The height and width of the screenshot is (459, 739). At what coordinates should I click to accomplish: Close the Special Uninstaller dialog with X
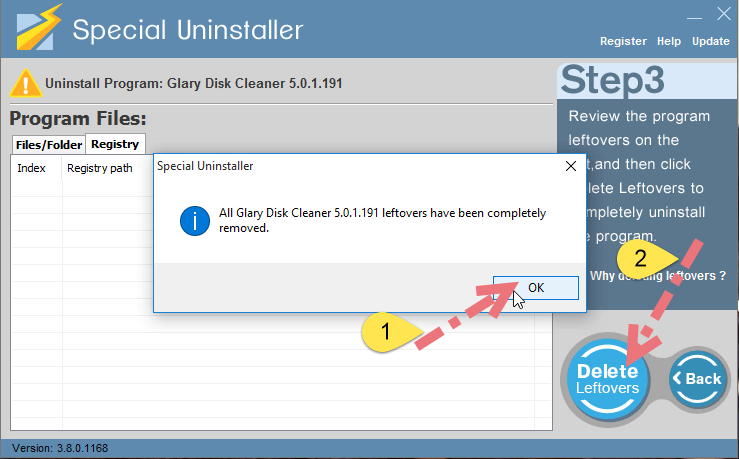[571, 166]
